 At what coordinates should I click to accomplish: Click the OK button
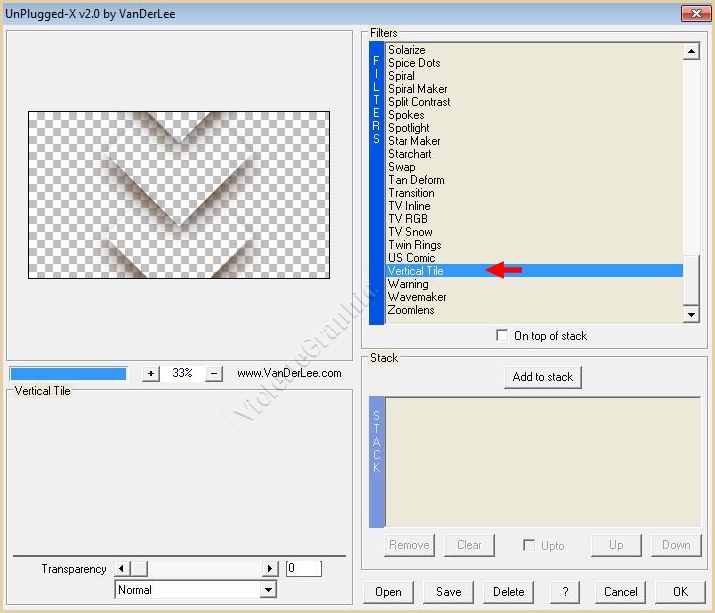(680, 591)
